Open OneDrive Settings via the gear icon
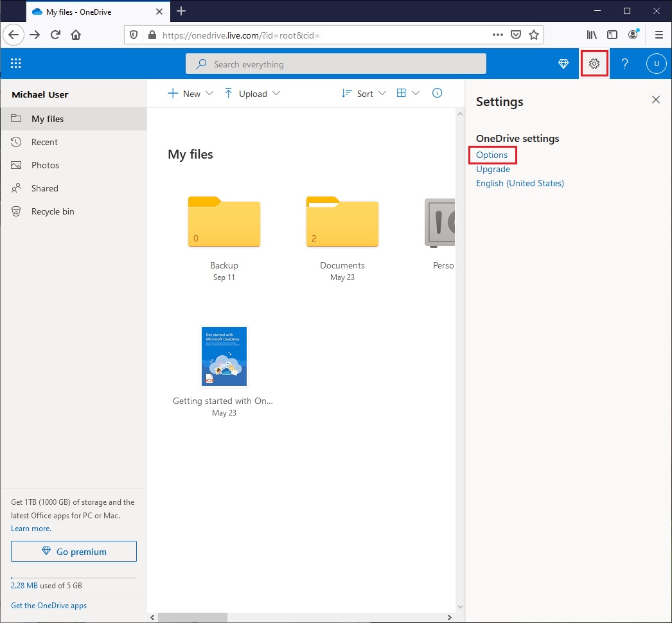Image resolution: width=672 pixels, height=623 pixels. tap(594, 63)
